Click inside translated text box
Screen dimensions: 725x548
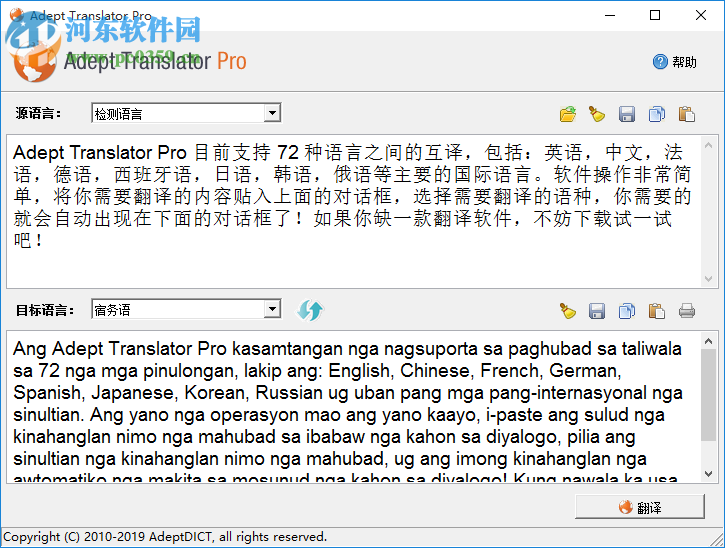354,407
